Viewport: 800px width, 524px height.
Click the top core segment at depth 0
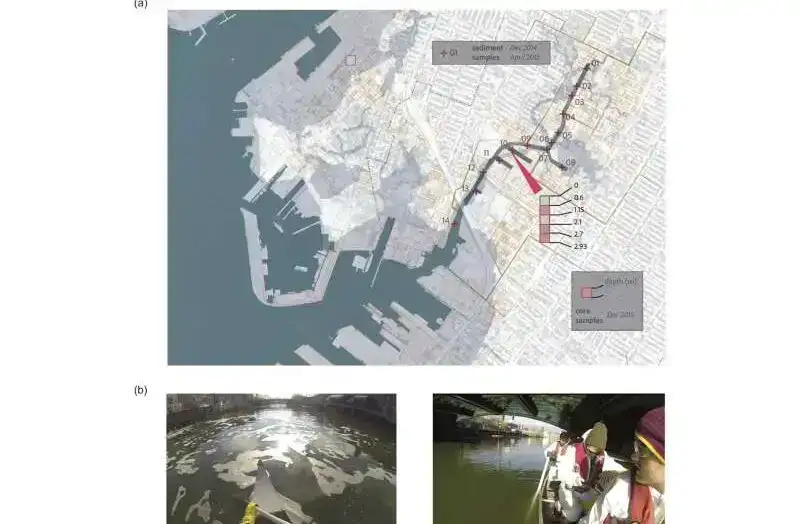pyautogui.click(x=545, y=200)
